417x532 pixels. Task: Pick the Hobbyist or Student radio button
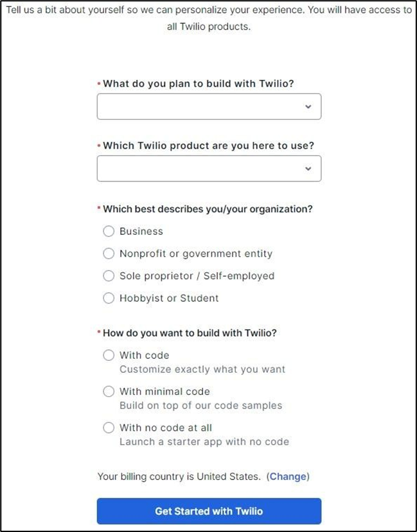tap(109, 298)
